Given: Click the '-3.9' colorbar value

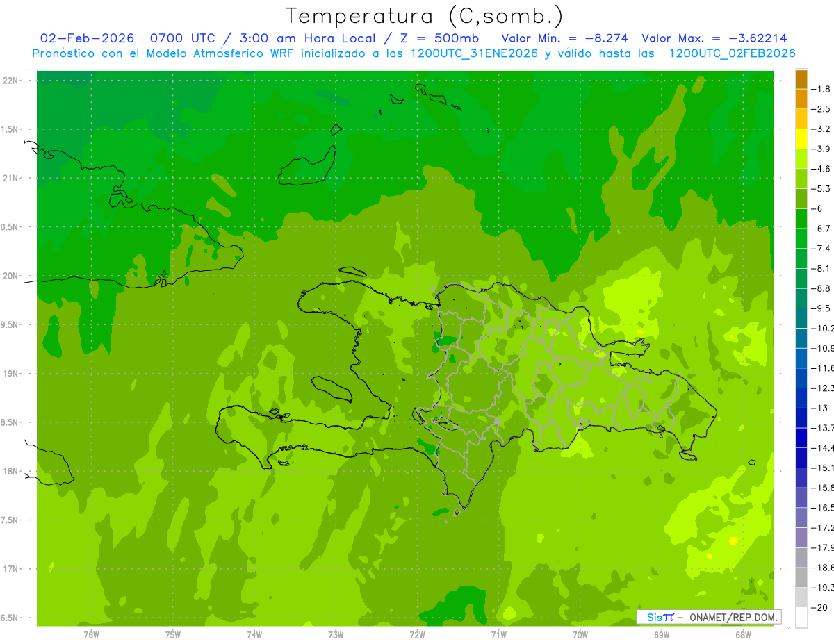Looking at the screenshot, I should (x=820, y=149).
